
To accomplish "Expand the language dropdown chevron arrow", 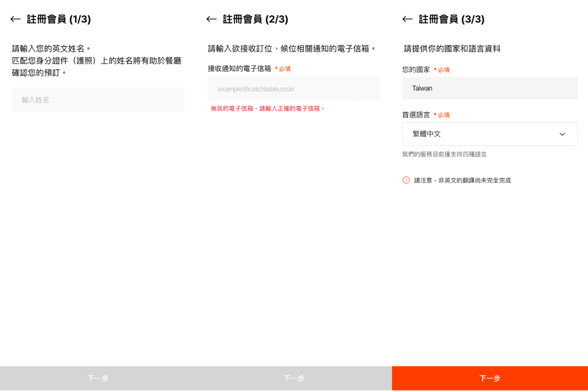I will [x=562, y=134].
